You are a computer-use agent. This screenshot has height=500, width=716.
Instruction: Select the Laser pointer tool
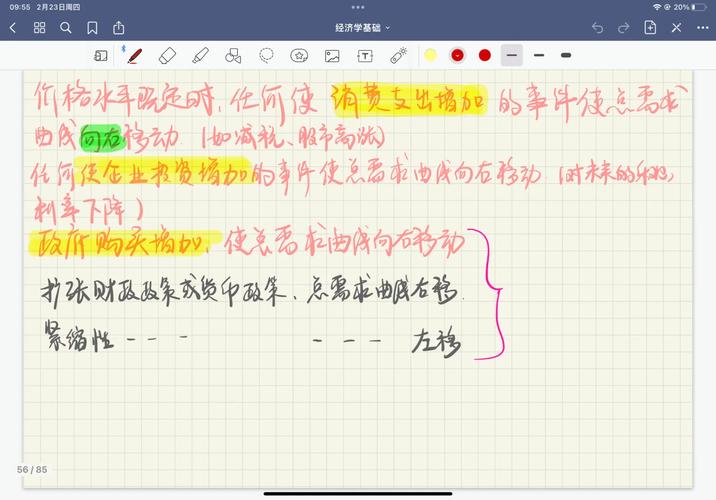click(x=398, y=56)
